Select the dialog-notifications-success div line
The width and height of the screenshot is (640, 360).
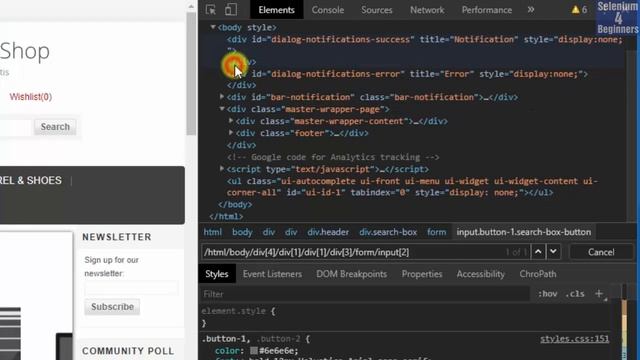424,39
